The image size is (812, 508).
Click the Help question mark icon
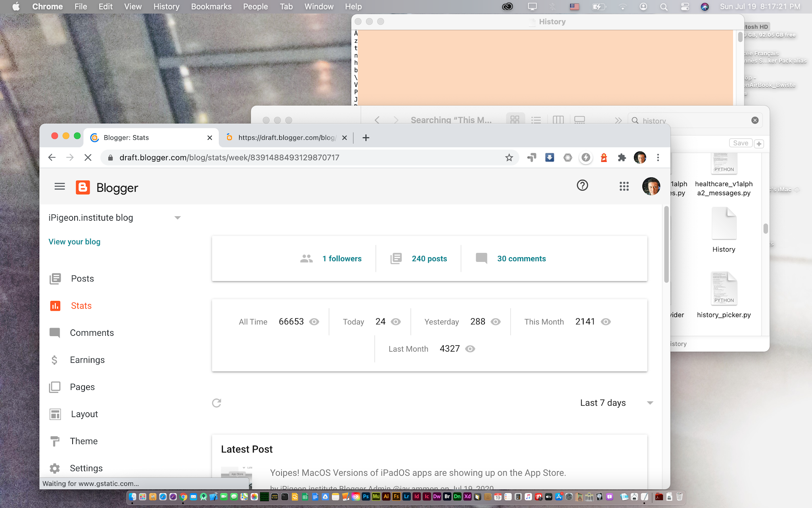(582, 185)
